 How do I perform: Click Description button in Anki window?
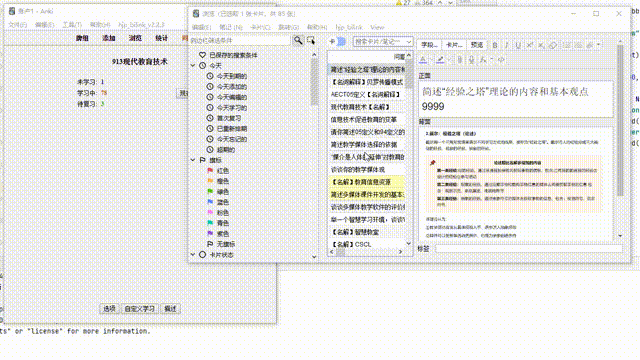[x=170, y=309]
